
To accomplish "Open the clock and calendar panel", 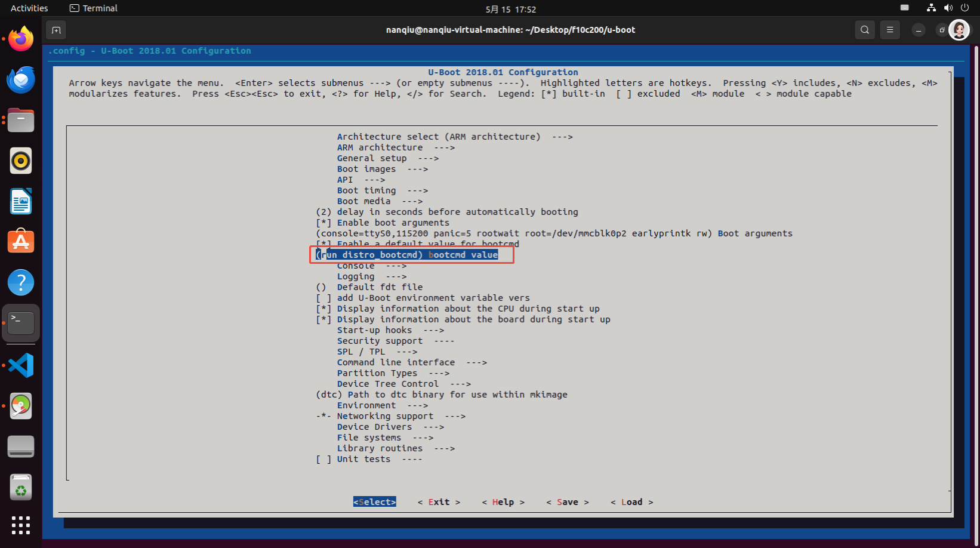I will [x=511, y=10].
